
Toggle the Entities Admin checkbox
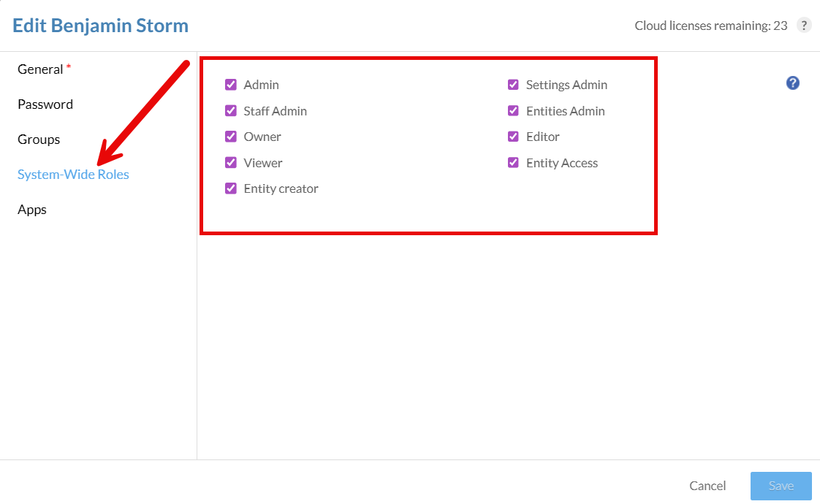pyautogui.click(x=513, y=111)
